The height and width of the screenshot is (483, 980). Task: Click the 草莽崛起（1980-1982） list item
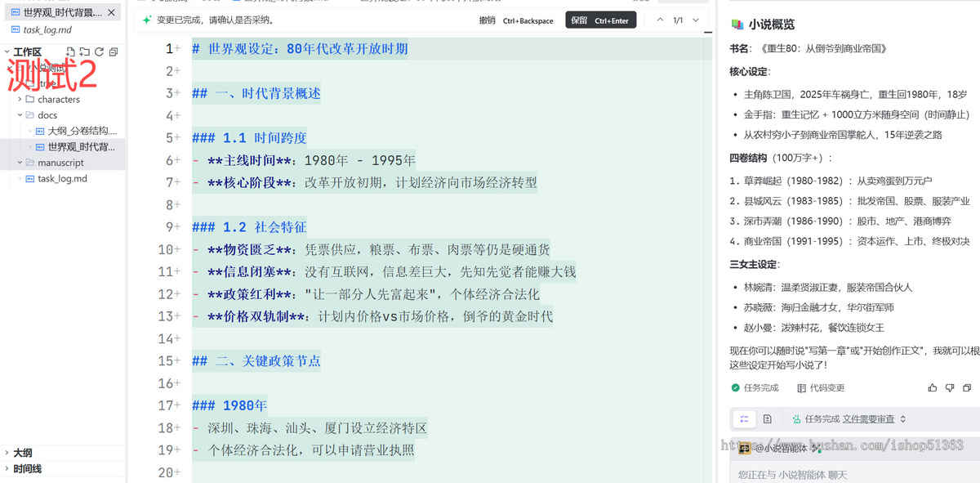[831, 180]
